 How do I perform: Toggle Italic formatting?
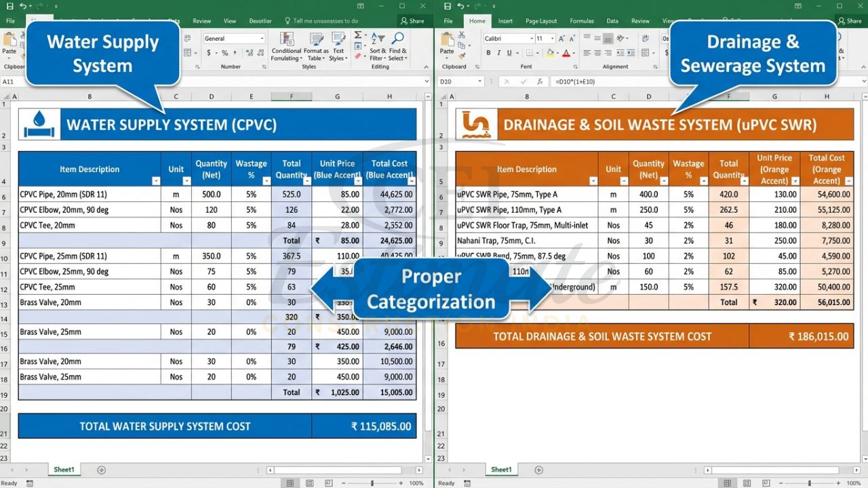point(499,52)
